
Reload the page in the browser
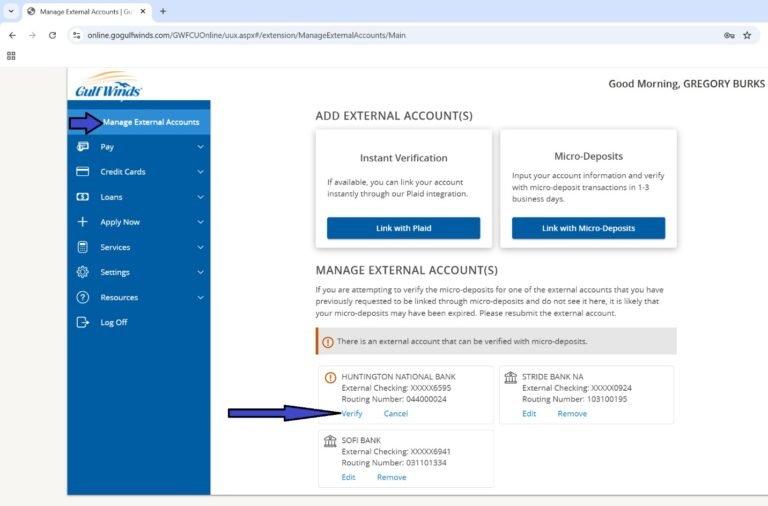pyautogui.click(x=52, y=35)
